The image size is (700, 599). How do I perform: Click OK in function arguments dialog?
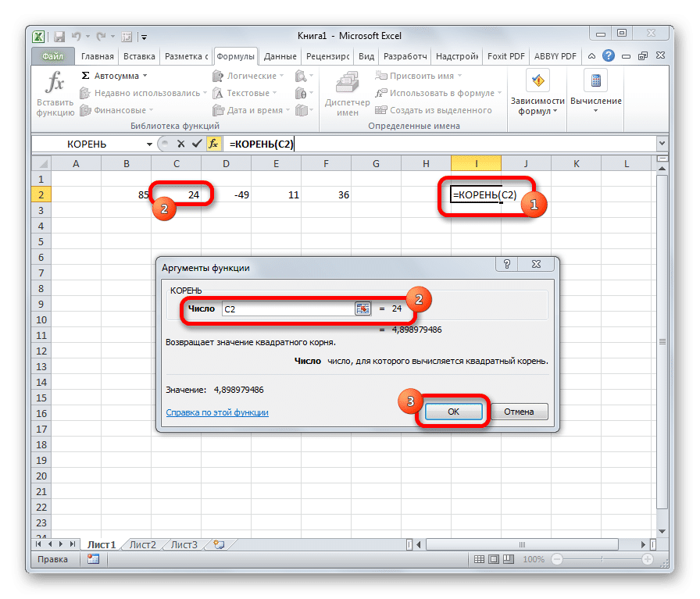454,412
